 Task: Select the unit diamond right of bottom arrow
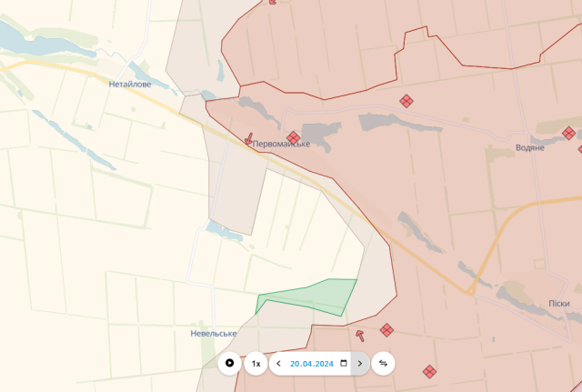coord(386,329)
